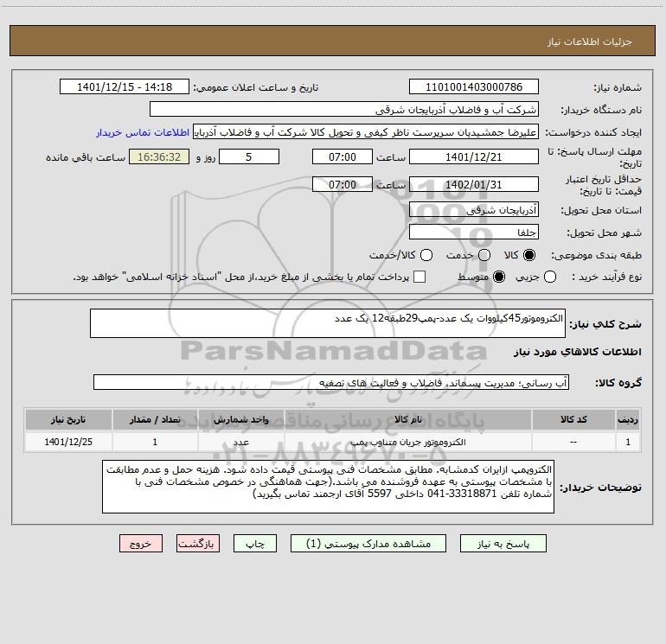Click the response deadline date 1401/12/21
666x644 pixels.
(x=474, y=156)
